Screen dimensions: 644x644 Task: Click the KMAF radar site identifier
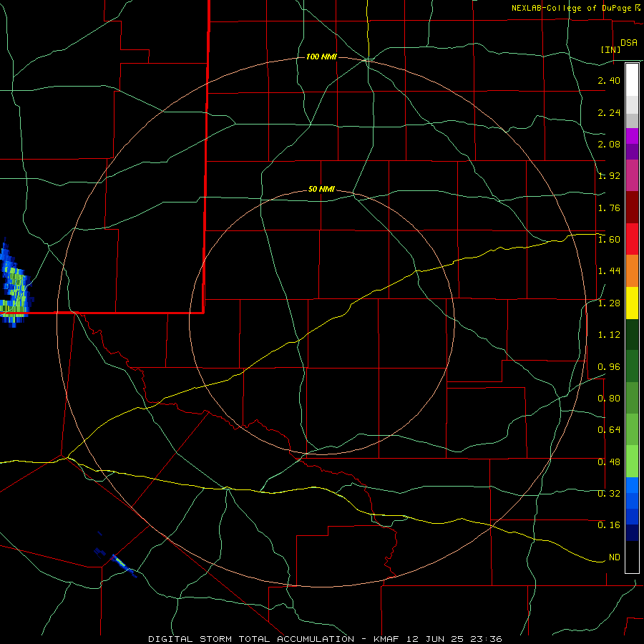pyautogui.click(x=387, y=639)
